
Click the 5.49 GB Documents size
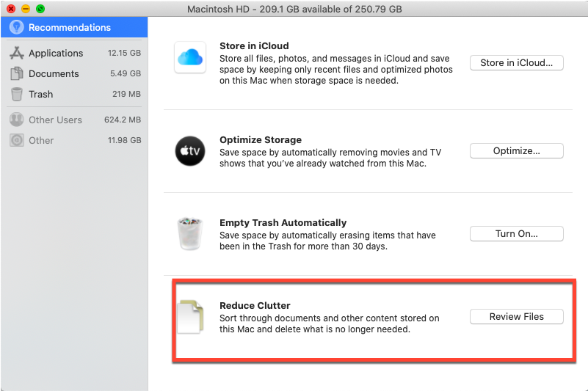[x=126, y=73]
